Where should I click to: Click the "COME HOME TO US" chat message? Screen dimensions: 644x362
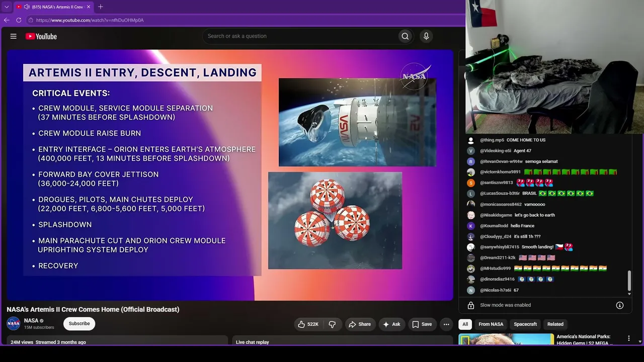[x=526, y=140]
